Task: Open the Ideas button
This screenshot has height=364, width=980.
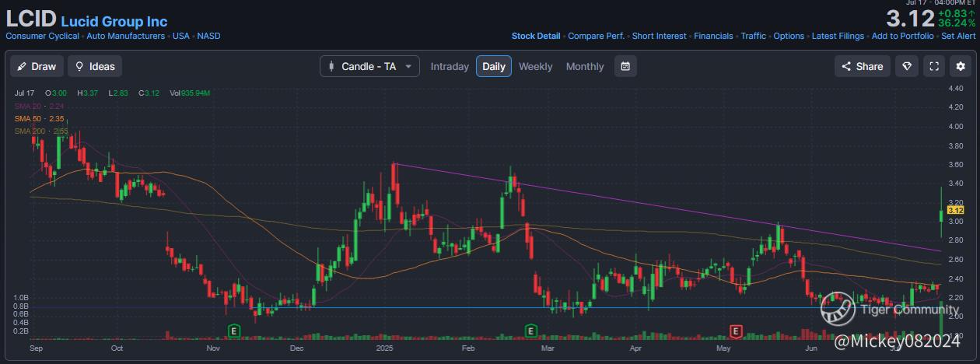Action: [95, 66]
